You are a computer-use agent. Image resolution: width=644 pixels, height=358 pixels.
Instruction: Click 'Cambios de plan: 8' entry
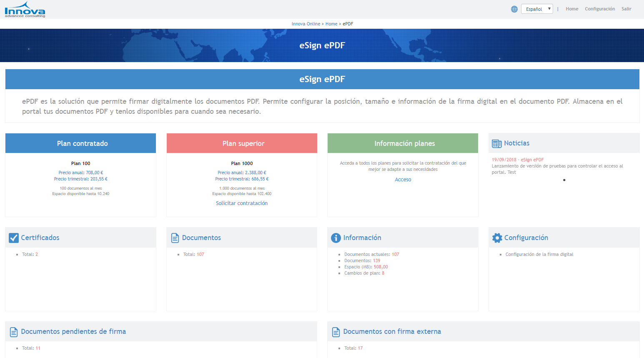[x=364, y=273]
